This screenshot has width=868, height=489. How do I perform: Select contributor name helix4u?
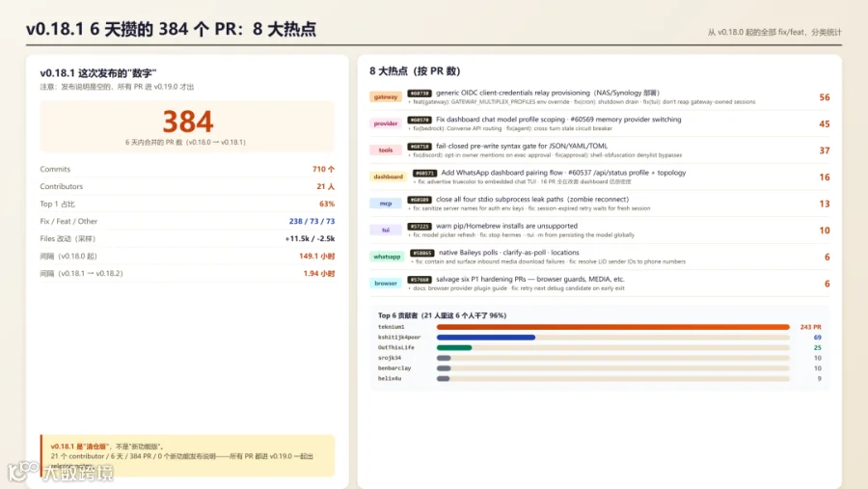click(x=390, y=379)
